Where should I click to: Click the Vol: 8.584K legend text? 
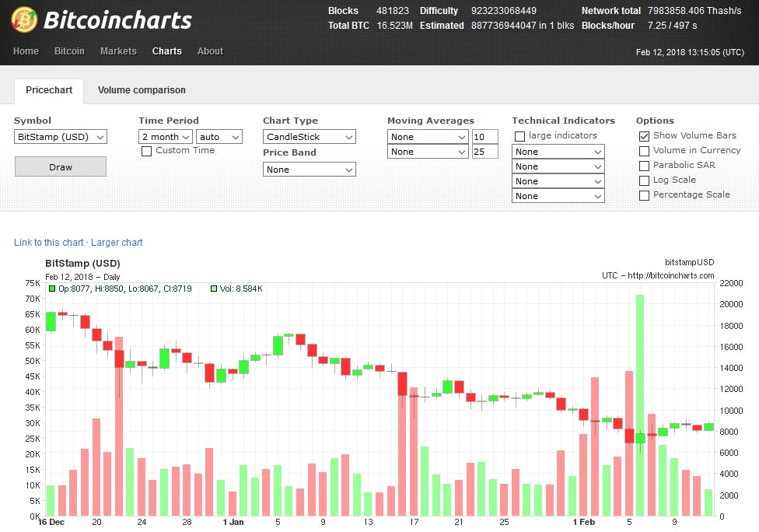point(241,289)
